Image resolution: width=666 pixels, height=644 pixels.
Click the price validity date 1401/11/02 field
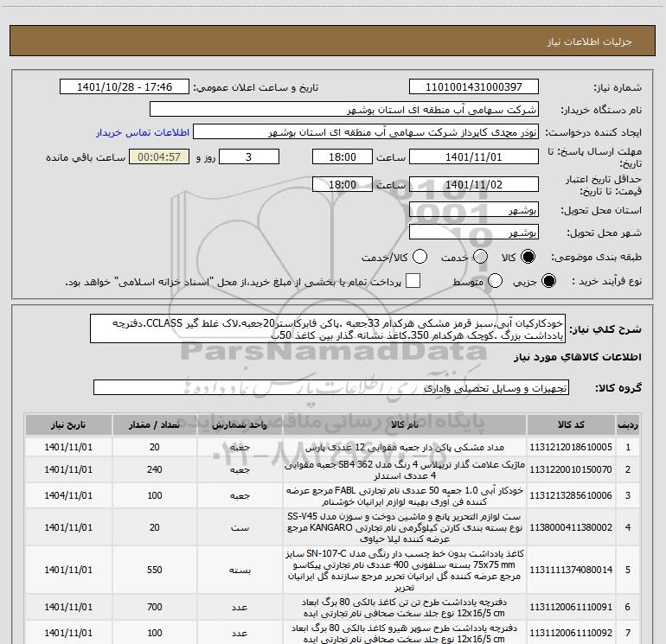click(474, 184)
